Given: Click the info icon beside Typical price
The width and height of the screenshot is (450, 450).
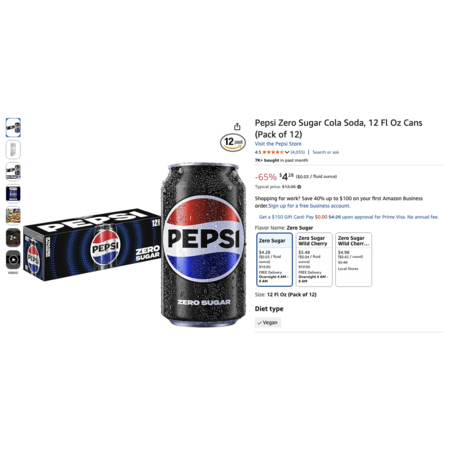Looking at the screenshot, I should 299,187.
